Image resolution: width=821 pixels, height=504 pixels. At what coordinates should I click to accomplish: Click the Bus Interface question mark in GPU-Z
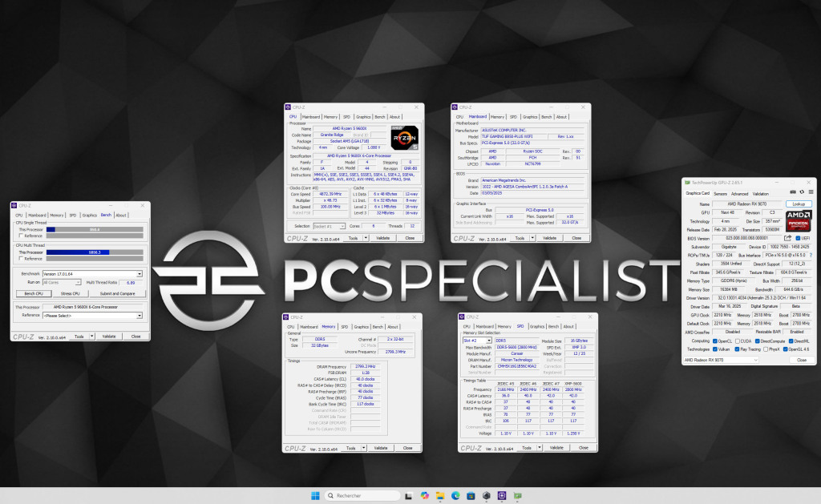(811, 256)
